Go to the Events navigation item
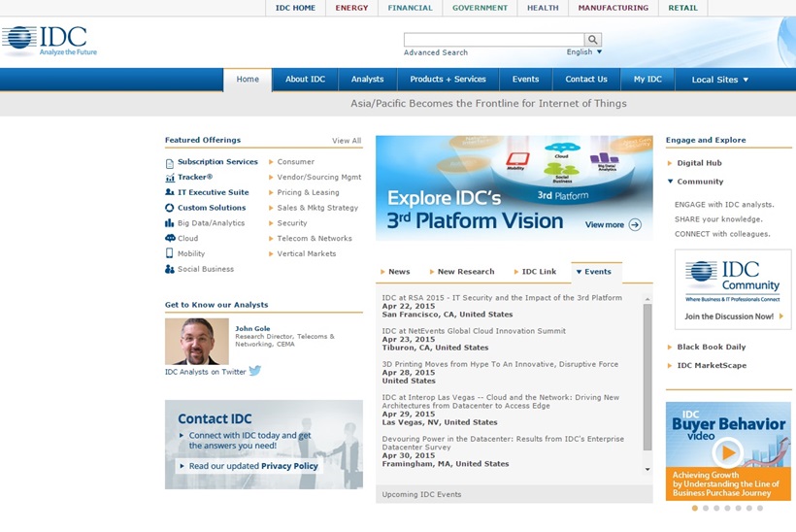 pos(525,80)
